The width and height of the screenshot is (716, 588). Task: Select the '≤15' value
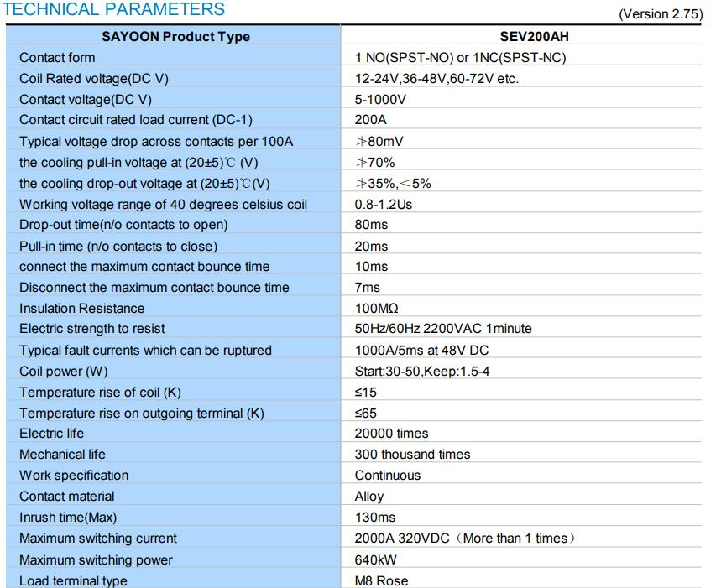tap(366, 393)
